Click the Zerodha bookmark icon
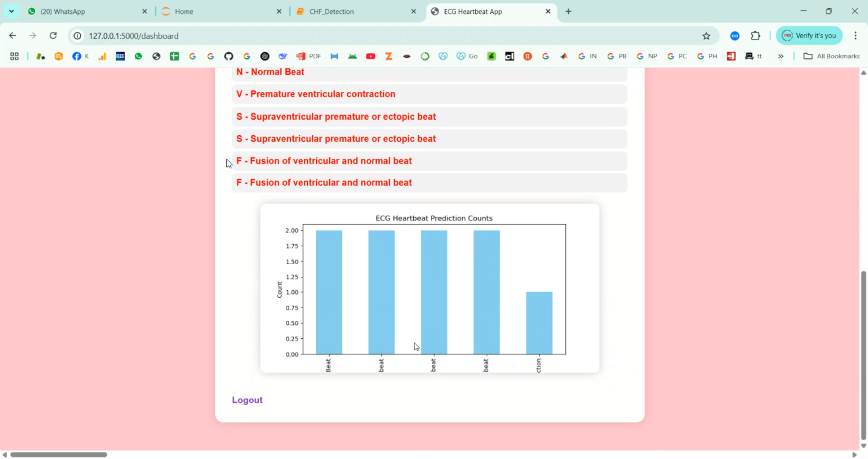868x459 pixels. pos(389,56)
